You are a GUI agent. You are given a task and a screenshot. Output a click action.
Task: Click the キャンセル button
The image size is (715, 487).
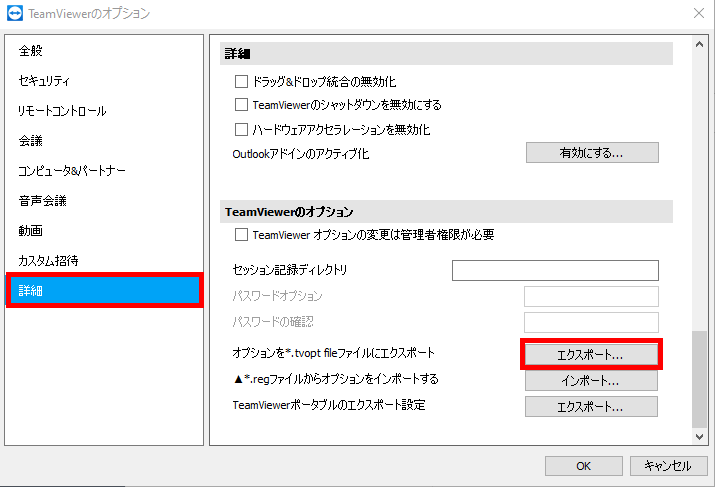click(668, 466)
